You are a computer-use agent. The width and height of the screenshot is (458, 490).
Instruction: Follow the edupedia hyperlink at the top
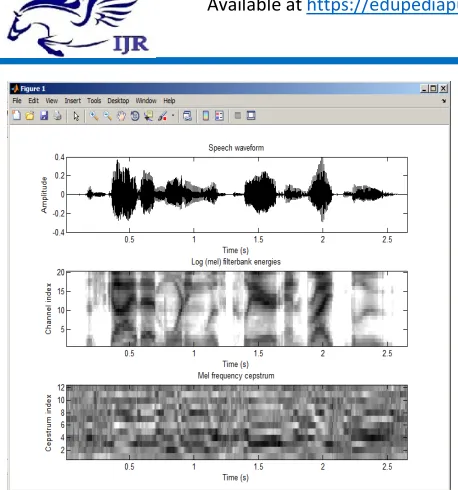(x=382, y=6)
